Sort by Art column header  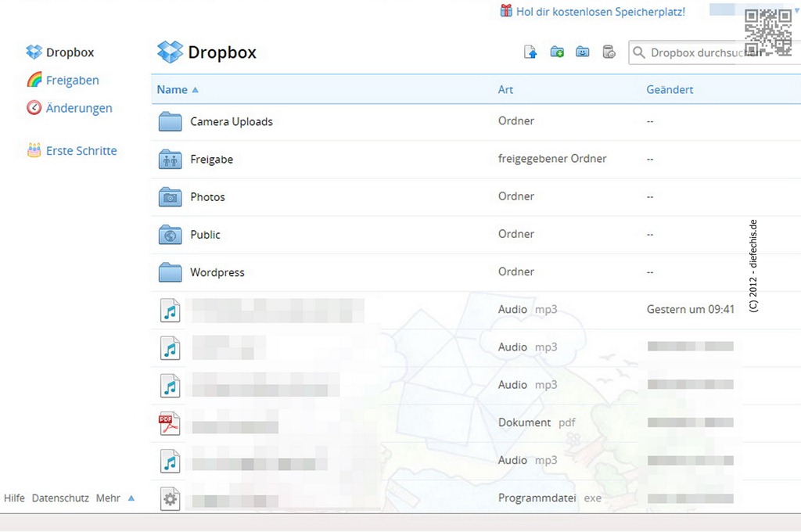pyautogui.click(x=505, y=89)
